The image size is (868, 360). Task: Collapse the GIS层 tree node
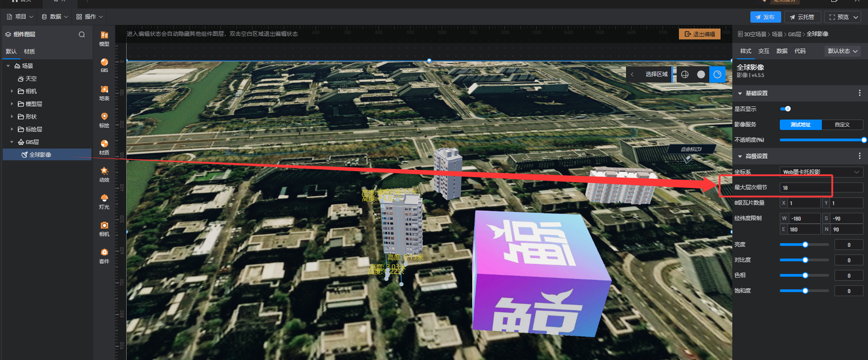click(12, 142)
